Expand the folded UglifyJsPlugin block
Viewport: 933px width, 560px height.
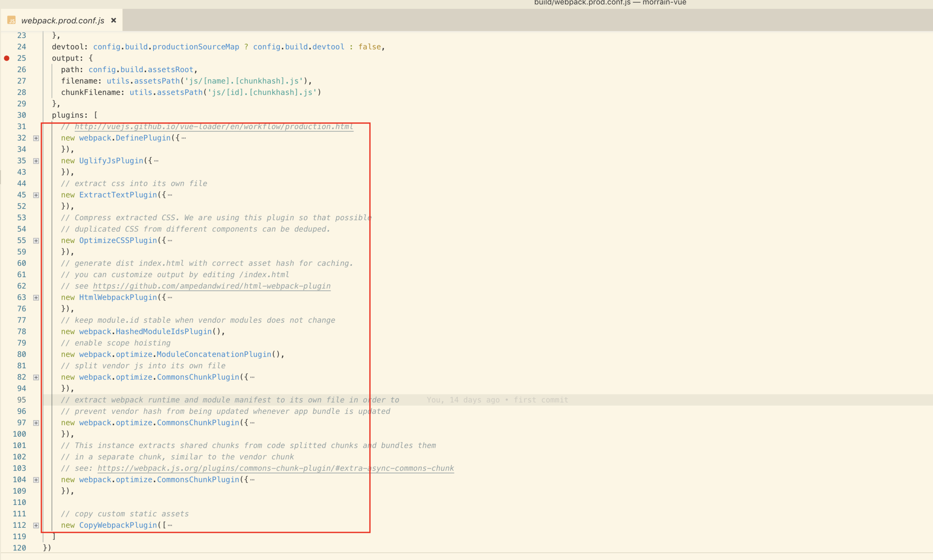tap(36, 161)
